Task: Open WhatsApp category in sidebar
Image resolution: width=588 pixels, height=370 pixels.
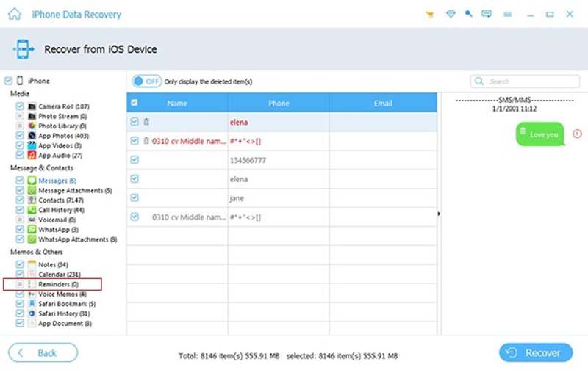Action: coord(53,230)
